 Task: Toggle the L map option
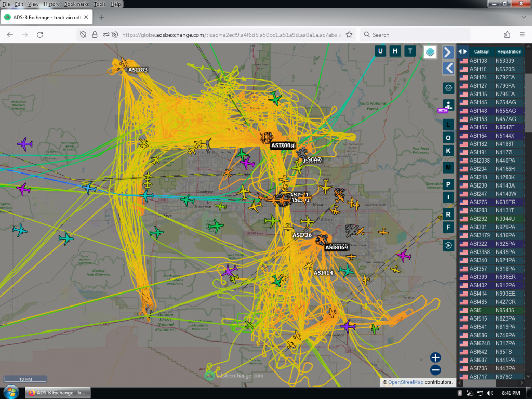448,125
